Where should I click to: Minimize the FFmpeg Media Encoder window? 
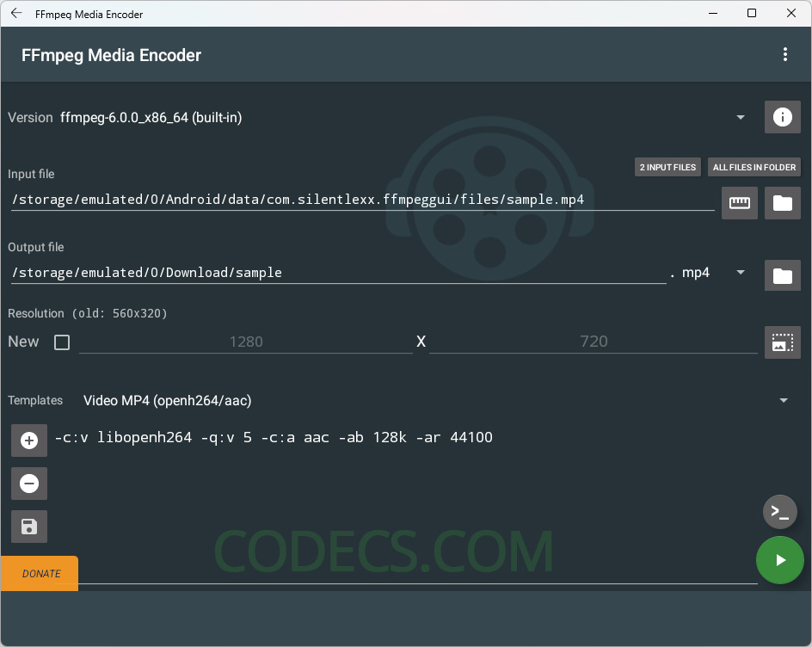[713, 14]
